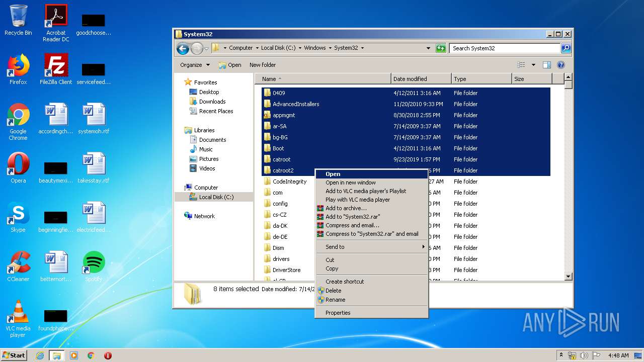Show hidden system tray icons arrow

561,355
